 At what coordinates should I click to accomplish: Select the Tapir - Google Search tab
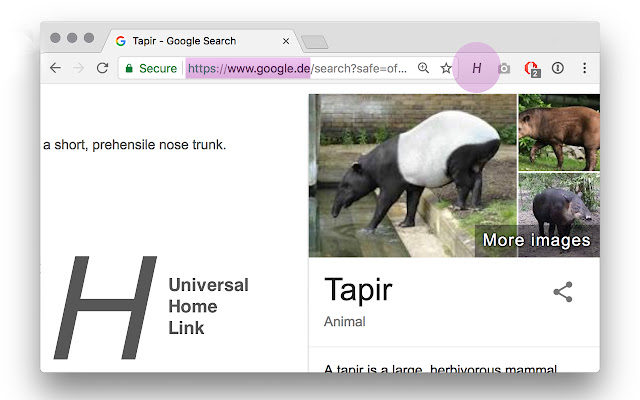pos(200,41)
